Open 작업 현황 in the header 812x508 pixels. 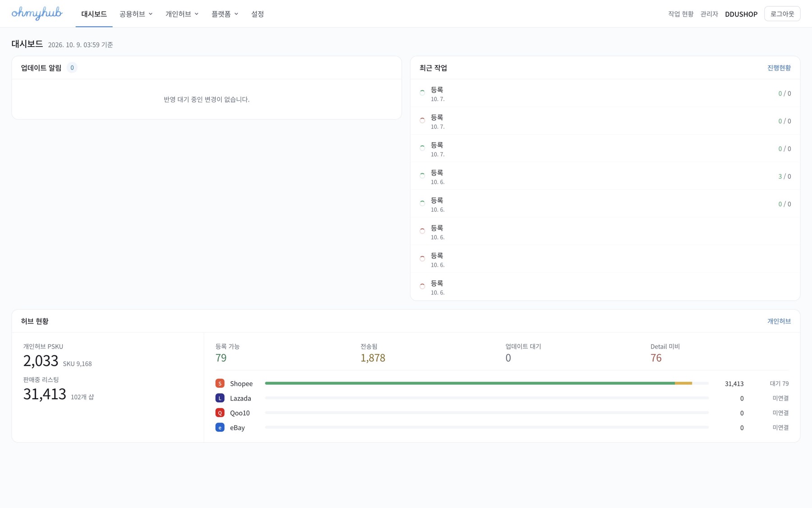coord(681,14)
